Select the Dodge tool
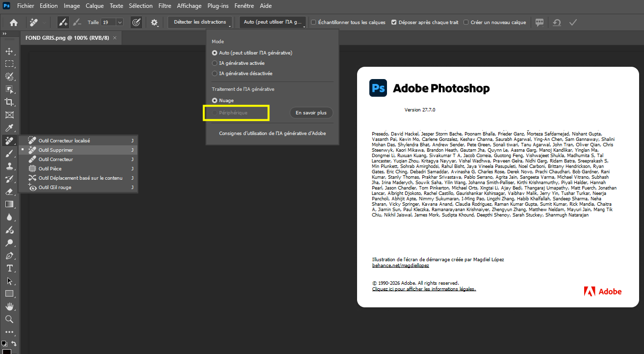 pos(9,243)
